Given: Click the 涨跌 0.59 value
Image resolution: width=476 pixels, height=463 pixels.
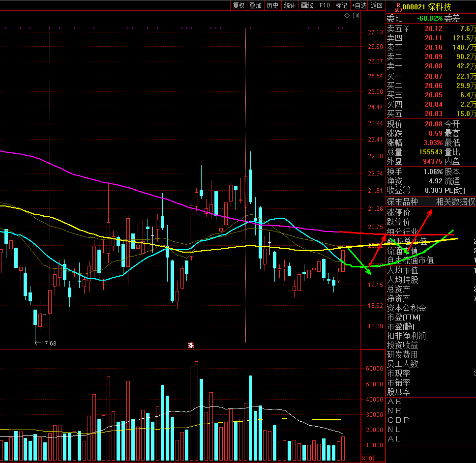Looking at the screenshot, I should point(436,133).
